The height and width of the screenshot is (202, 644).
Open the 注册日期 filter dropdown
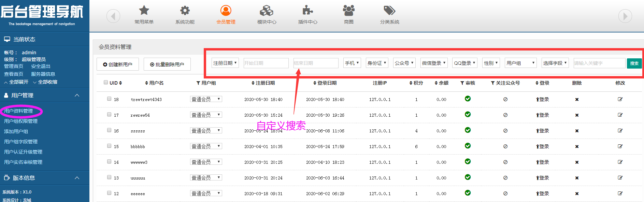tap(225, 63)
